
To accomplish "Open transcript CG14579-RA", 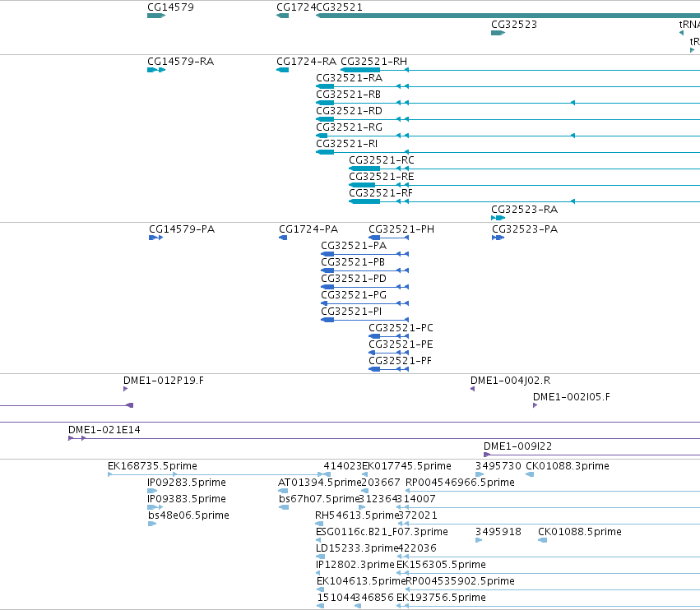I will (x=181, y=62).
